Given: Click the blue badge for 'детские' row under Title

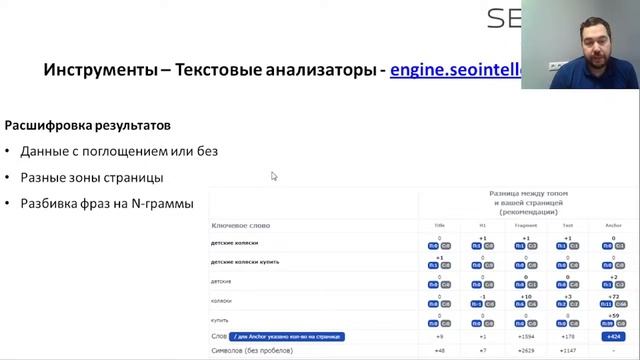Looking at the screenshot, I should point(433,284).
